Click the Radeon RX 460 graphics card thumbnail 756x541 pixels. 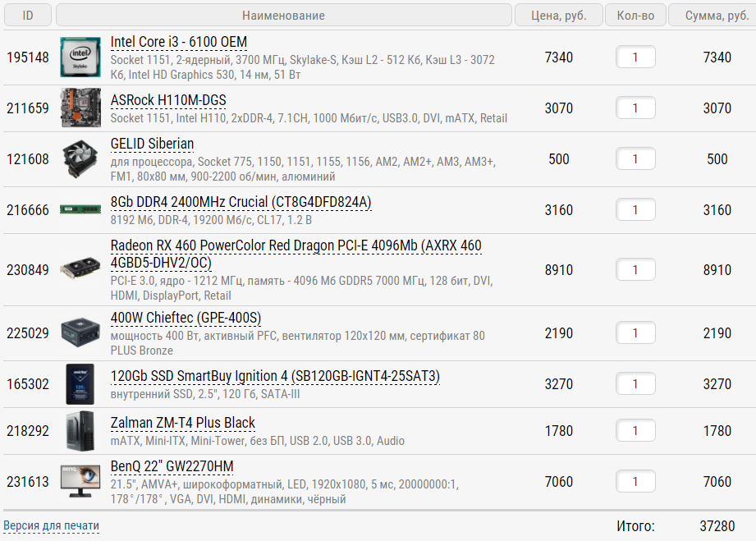[x=80, y=269]
